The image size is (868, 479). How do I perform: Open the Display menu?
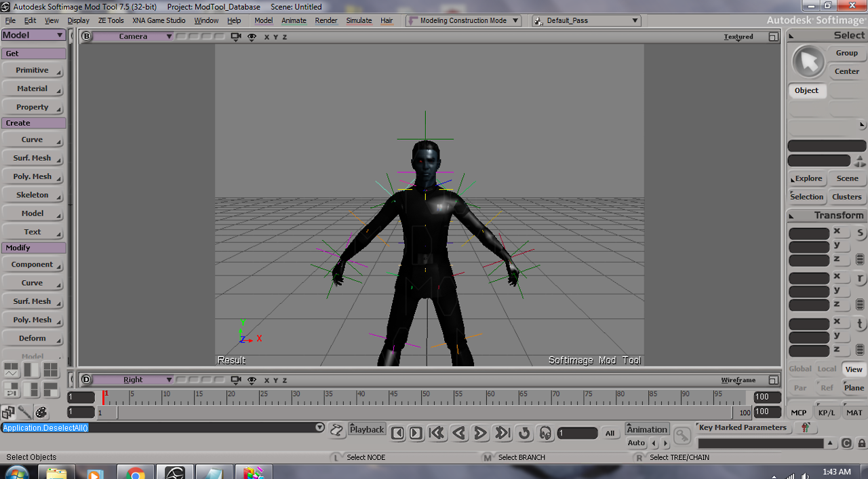[78, 20]
